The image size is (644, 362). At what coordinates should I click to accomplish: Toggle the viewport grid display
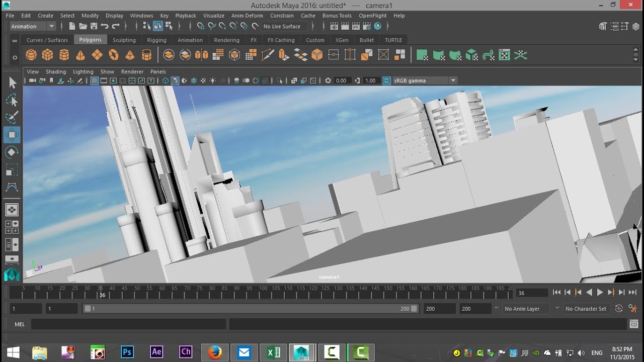coord(94,80)
